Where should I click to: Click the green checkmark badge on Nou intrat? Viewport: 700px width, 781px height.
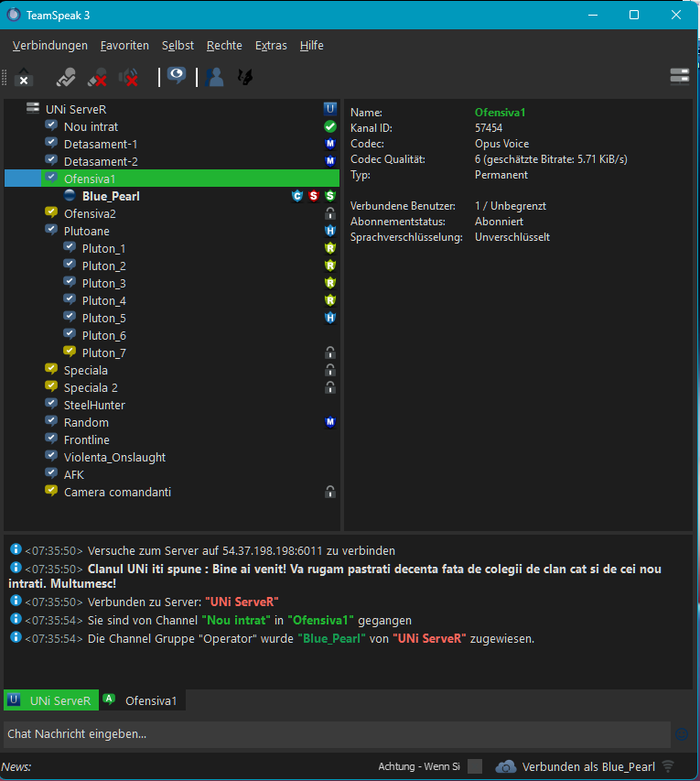[x=330, y=126]
